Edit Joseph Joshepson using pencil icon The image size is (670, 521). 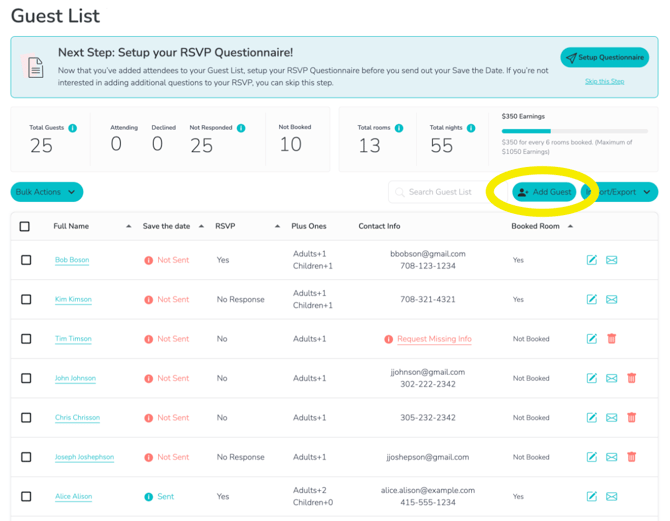[592, 457]
